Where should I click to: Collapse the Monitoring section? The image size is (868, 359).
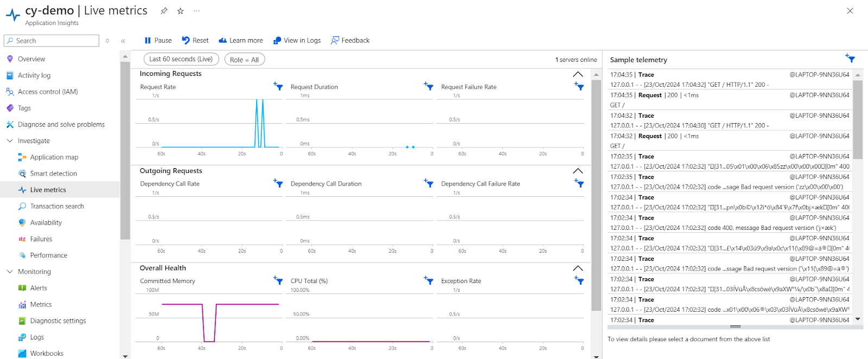pos(10,271)
